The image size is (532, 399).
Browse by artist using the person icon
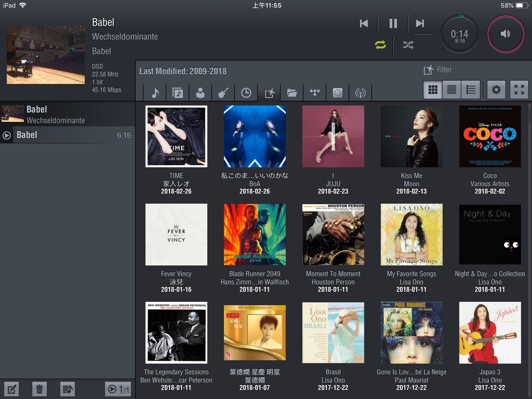tap(200, 92)
